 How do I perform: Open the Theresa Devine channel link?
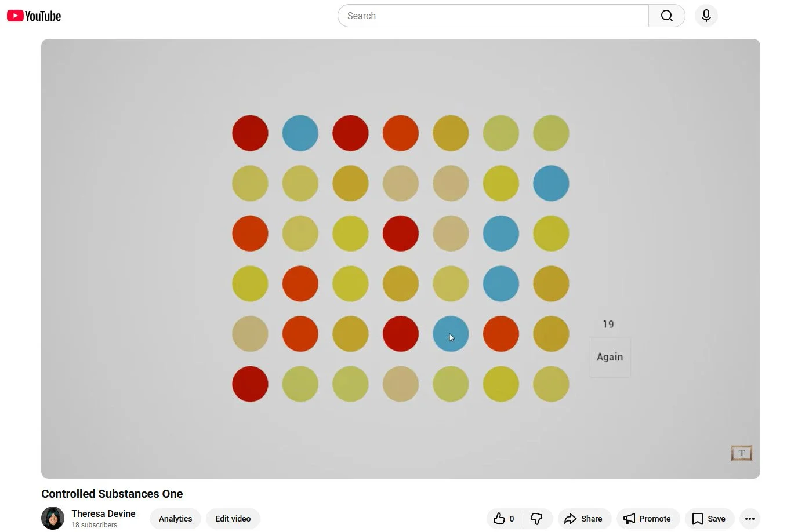tap(103, 513)
